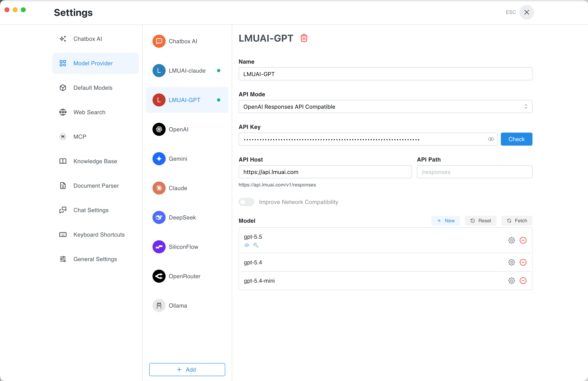Click the Default Models cube icon
The height and width of the screenshot is (381, 588).
click(x=63, y=88)
